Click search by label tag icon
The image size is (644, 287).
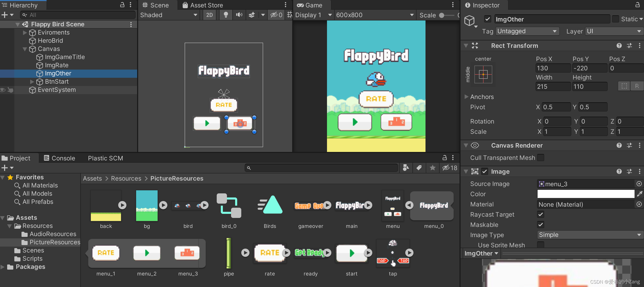point(419,168)
